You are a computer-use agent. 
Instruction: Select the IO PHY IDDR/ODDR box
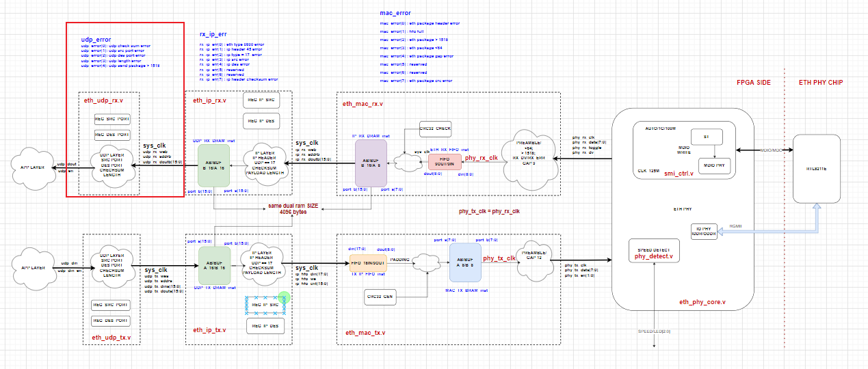pyautogui.click(x=702, y=230)
